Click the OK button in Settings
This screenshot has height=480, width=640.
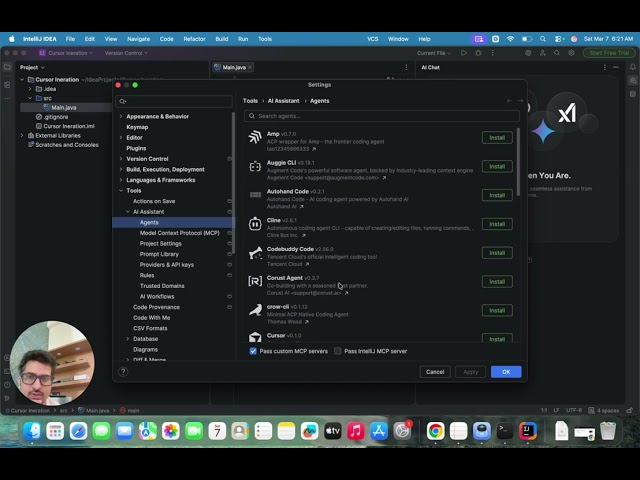click(x=506, y=372)
